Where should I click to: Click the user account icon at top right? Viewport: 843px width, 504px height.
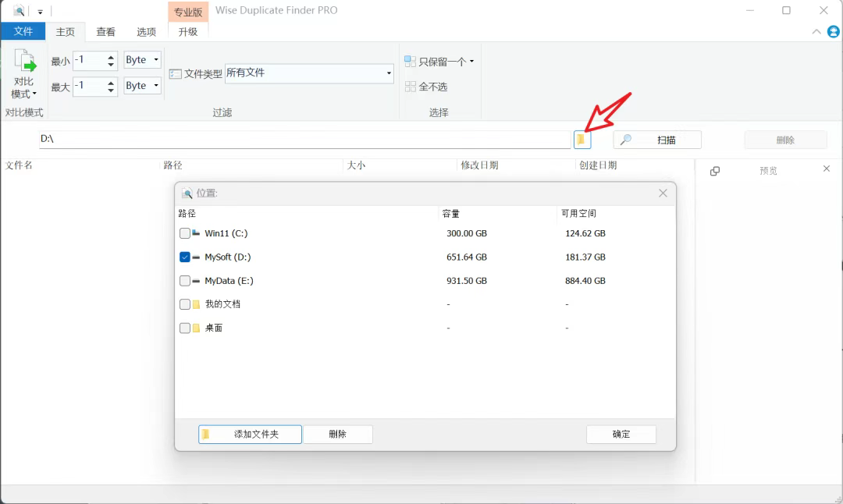point(834,32)
